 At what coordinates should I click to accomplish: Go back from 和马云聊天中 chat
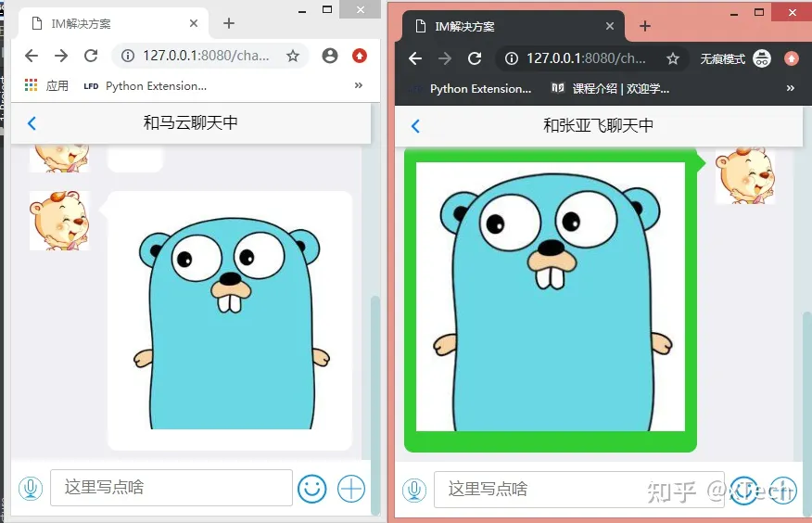[x=32, y=123]
